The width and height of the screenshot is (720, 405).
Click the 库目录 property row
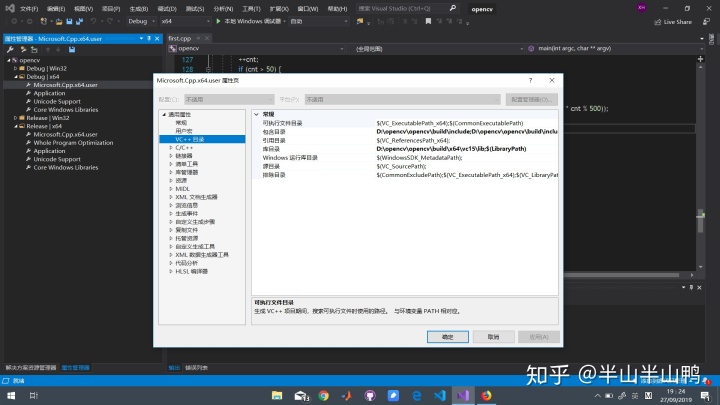click(x=405, y=149)
